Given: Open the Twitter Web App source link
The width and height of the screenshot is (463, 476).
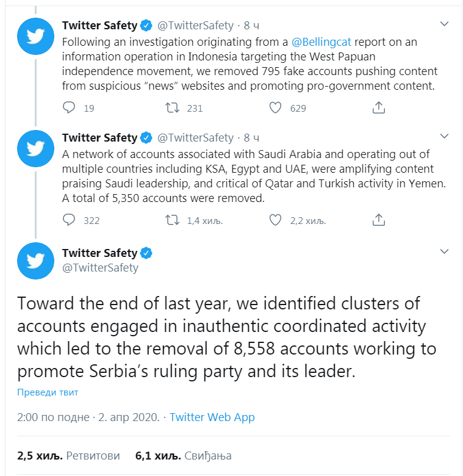Looking at the screenshot, I should pos(212,417).
